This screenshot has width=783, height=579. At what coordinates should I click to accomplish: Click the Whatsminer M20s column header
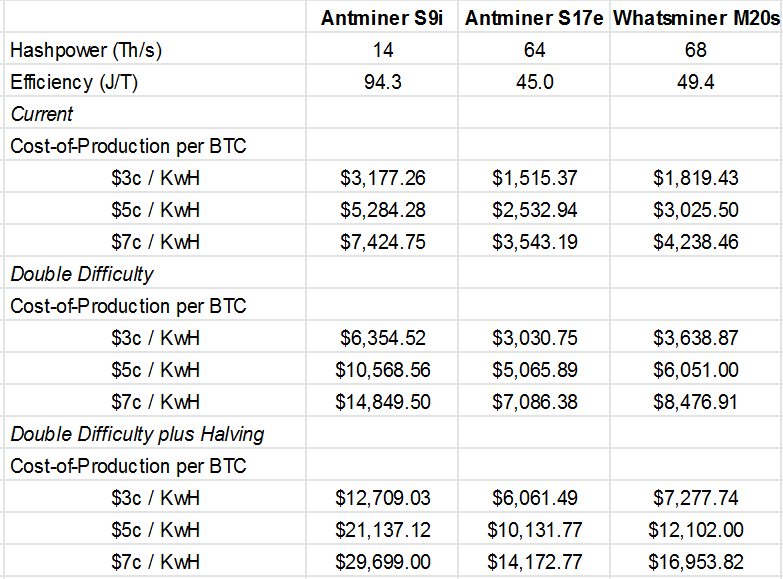(696, 18)
